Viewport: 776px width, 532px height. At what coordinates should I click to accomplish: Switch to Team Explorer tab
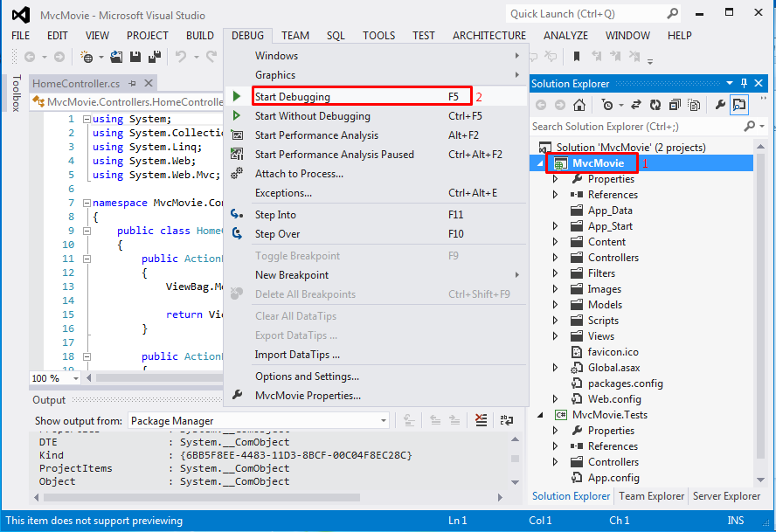tap(651, 496)
